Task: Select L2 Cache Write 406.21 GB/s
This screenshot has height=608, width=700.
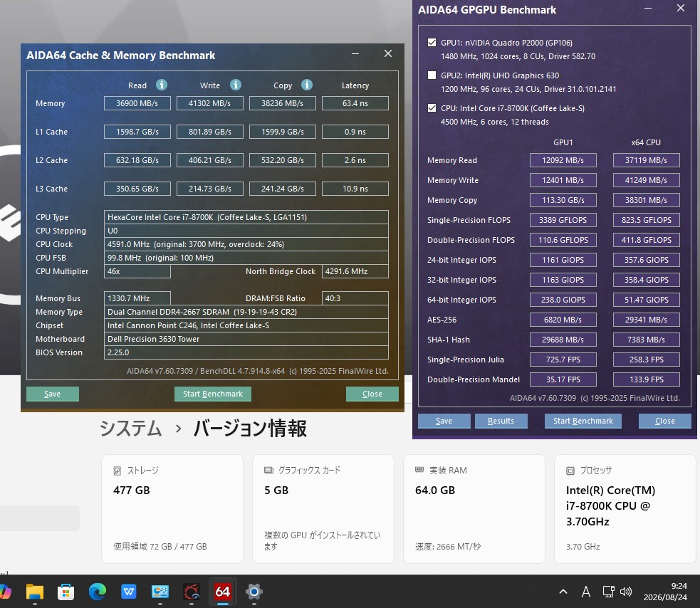Action: 210,160
